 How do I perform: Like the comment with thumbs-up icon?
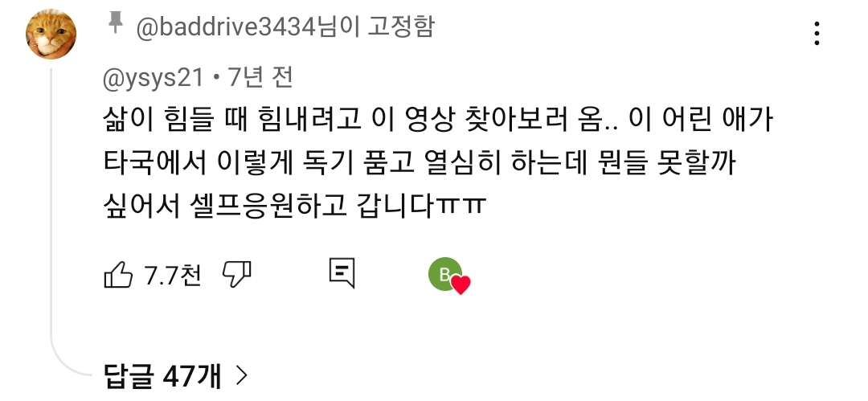[x=118, y=274]
